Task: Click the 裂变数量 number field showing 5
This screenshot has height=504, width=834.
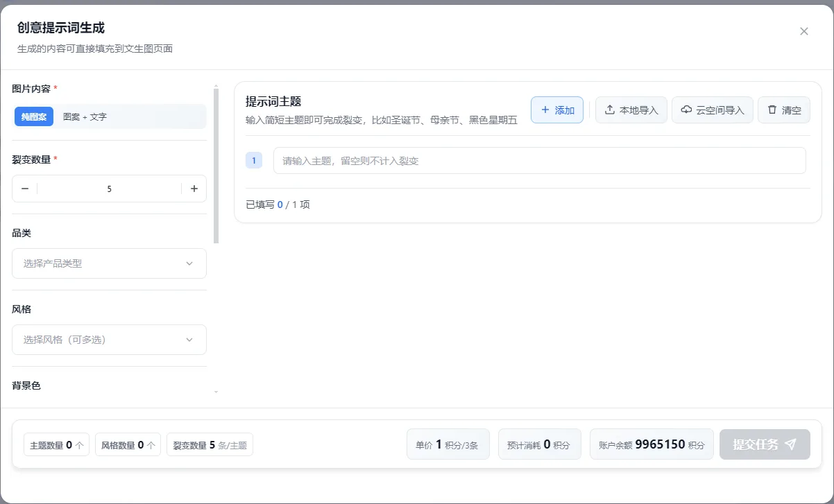Action: tap(109, 189)
